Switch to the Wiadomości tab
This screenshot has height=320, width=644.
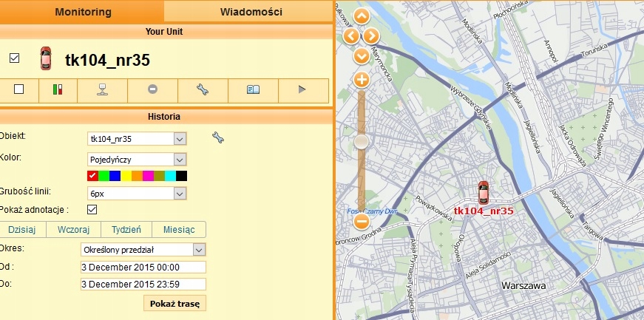point(249,12)
